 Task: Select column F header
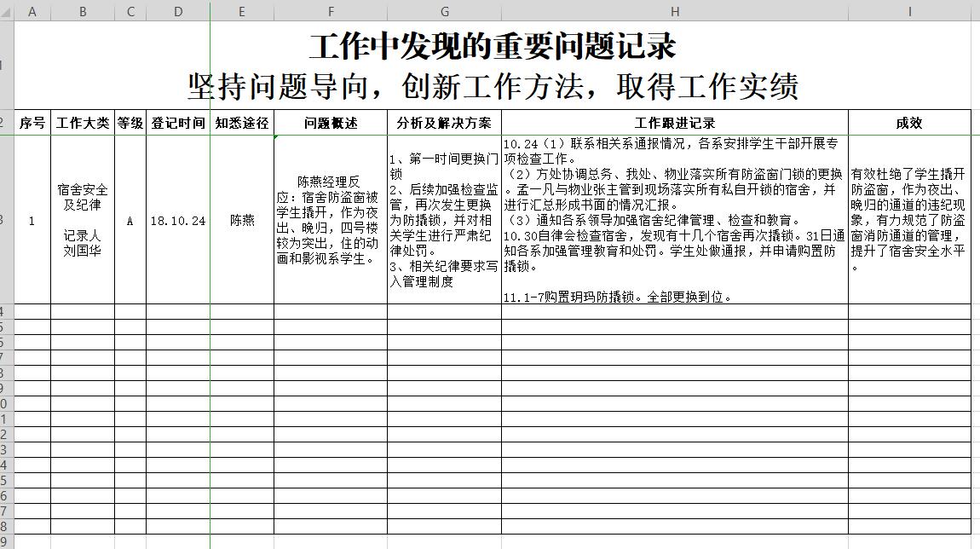click(x=331, y=11)
